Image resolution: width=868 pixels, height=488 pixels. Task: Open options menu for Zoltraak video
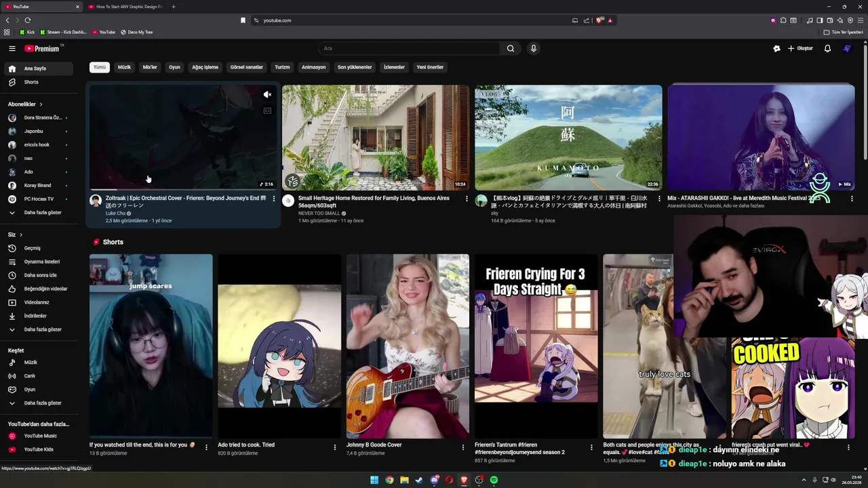(x=273, y=199)
